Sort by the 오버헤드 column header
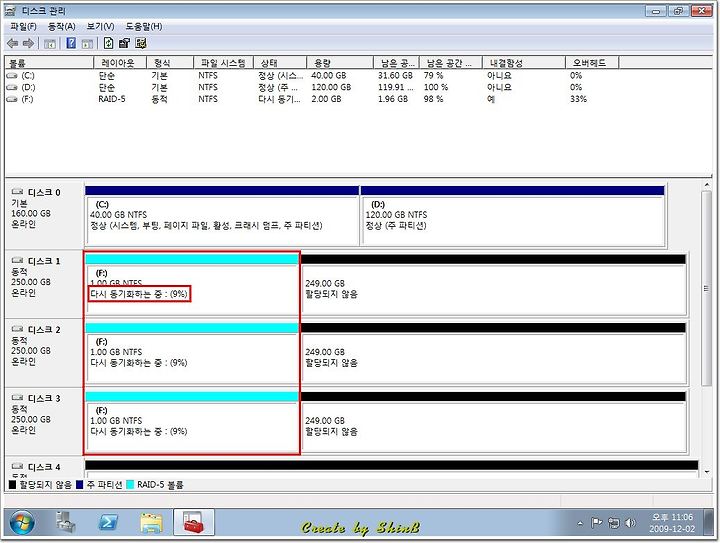Image resolution: width=720 pixels, height=543 pixels. click(592, 63)
